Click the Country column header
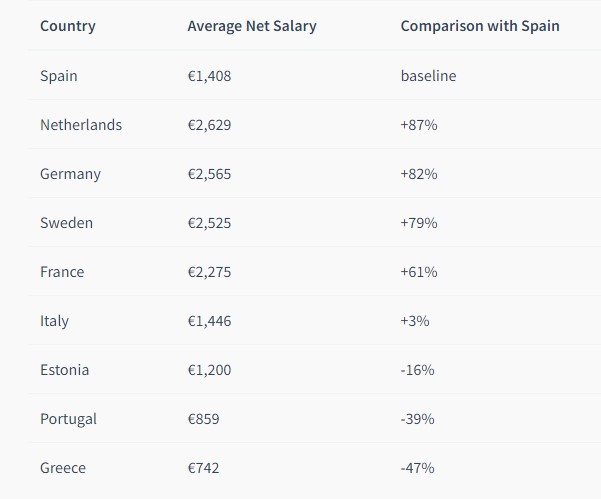Image resolution: width=601 pixels, height=499 pixels. pyautogui.click(x=68, y=26)
